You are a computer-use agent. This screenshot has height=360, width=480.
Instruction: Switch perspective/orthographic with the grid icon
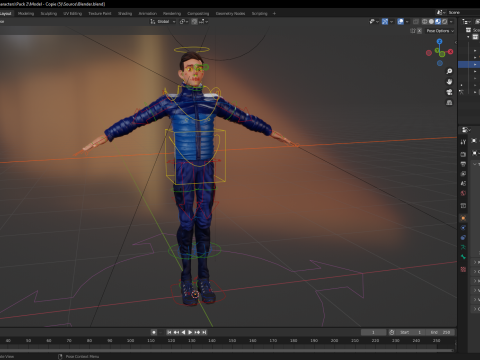pos(449,103)
